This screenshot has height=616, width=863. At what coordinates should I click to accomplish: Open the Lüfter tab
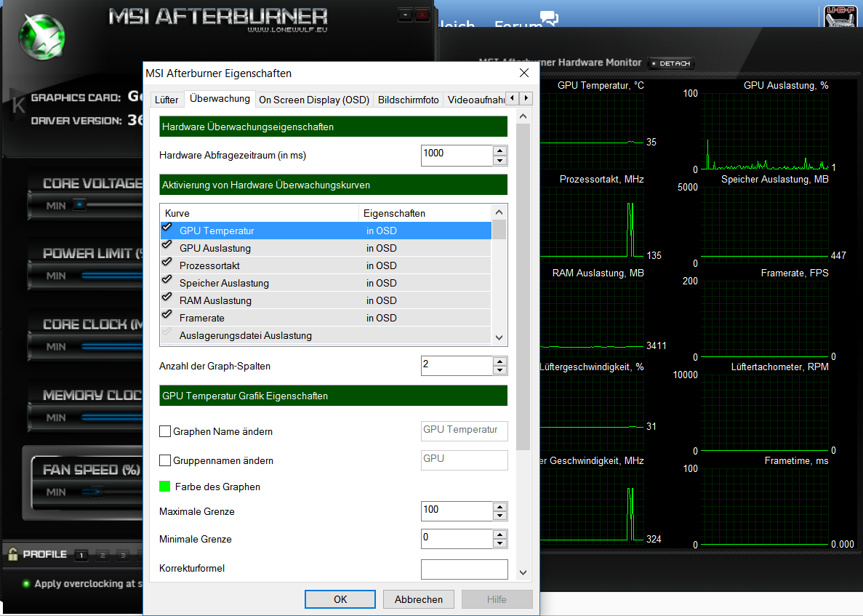click(166, 100)
